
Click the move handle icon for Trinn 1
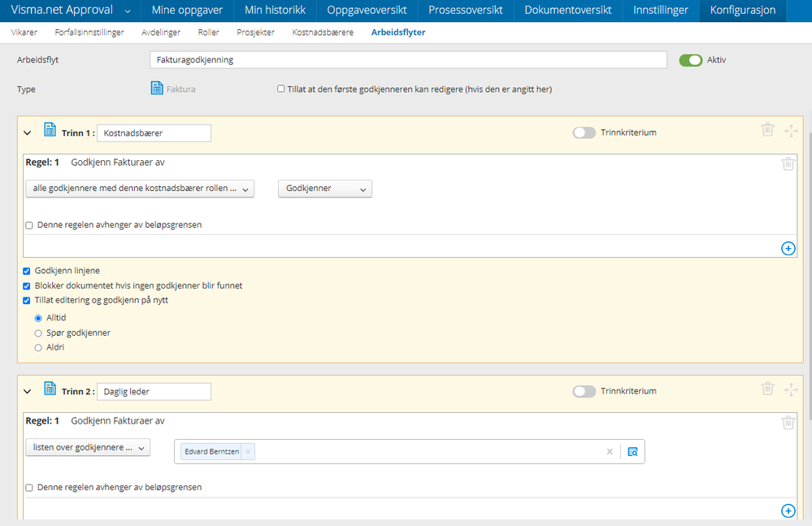point(791,130)
